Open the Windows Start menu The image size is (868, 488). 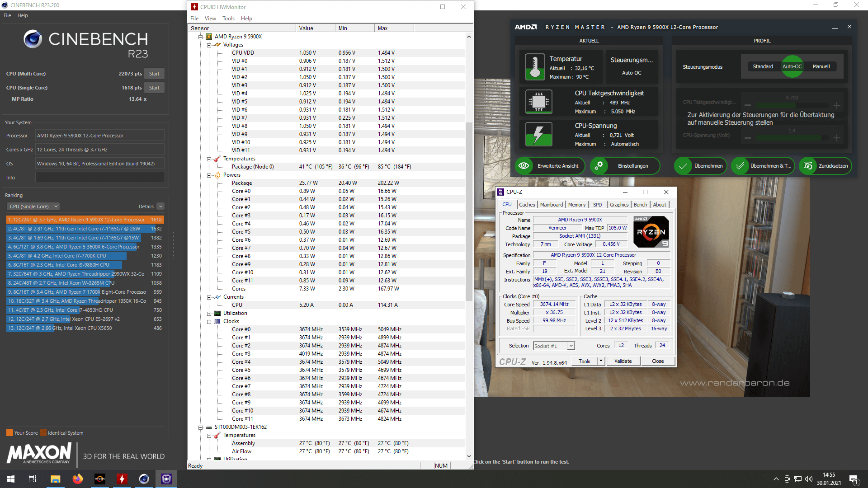11,479
